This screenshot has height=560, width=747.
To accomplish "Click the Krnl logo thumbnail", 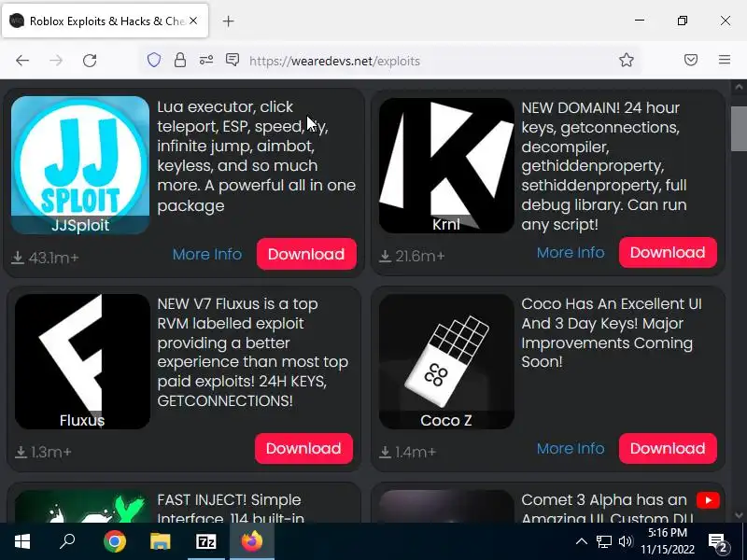I will coord(446,165).
